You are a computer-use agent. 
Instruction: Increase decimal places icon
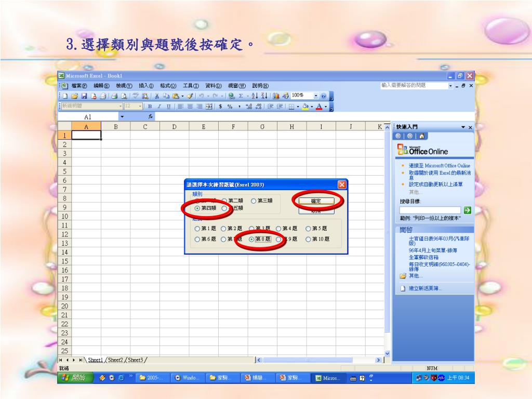click(249, 107)
